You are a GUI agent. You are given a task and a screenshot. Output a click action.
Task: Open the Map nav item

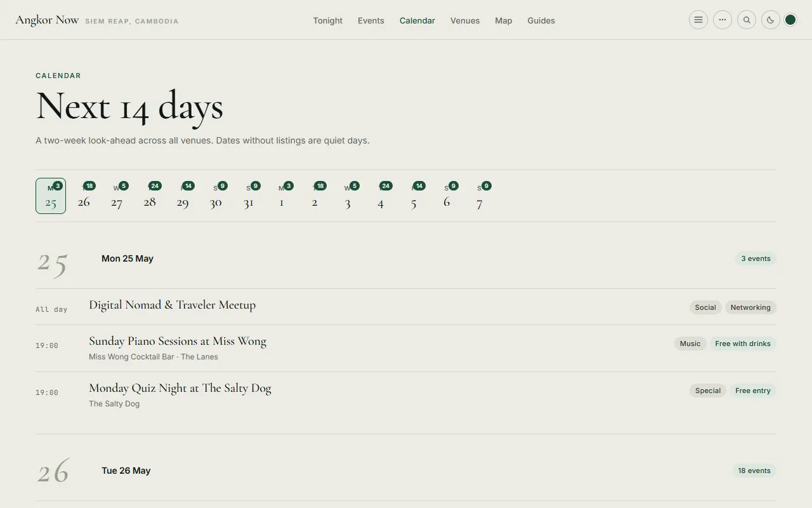click(x=504, y=20)
